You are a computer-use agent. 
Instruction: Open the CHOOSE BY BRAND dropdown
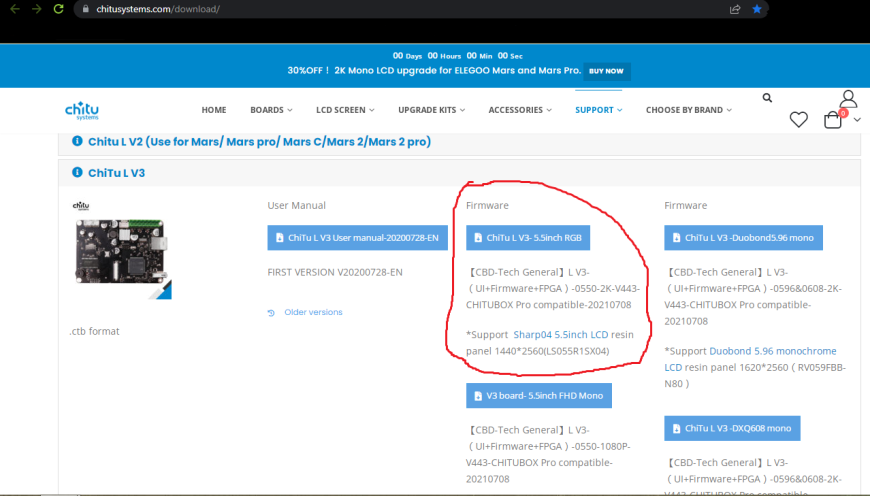pos(689,110)
